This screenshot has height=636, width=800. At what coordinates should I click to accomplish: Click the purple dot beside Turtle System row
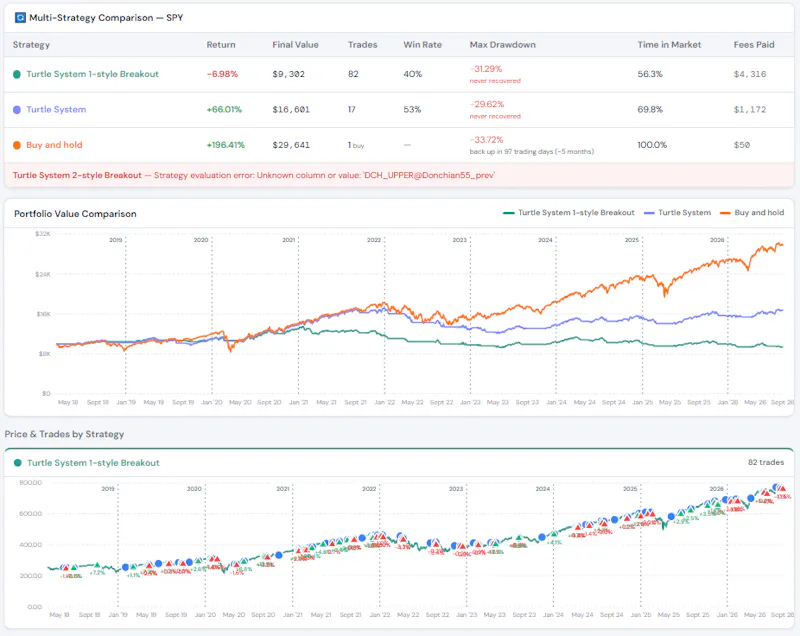coord(17,110)
